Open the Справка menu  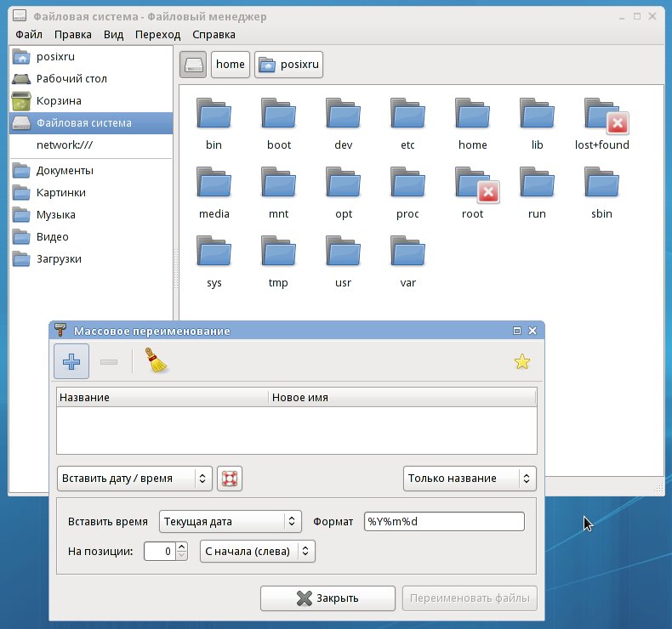point(214,35)
